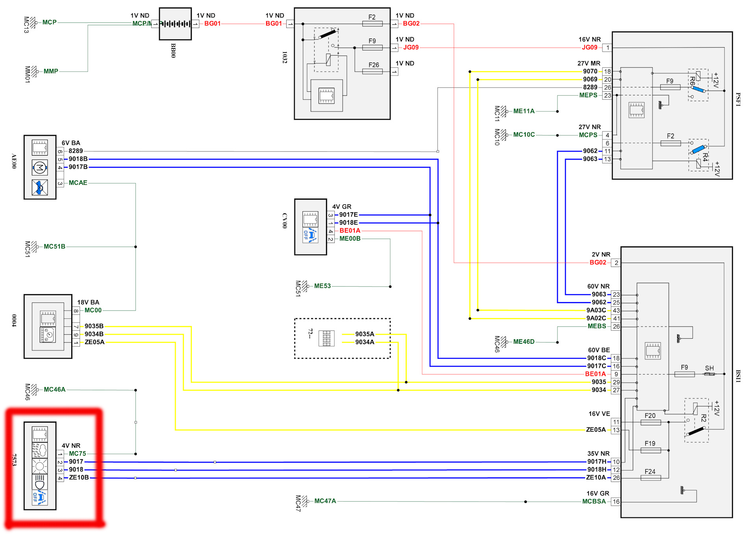This screenshot has width=756, height=534.
Task: Click the green MC51B ground label
Action: 54,247
